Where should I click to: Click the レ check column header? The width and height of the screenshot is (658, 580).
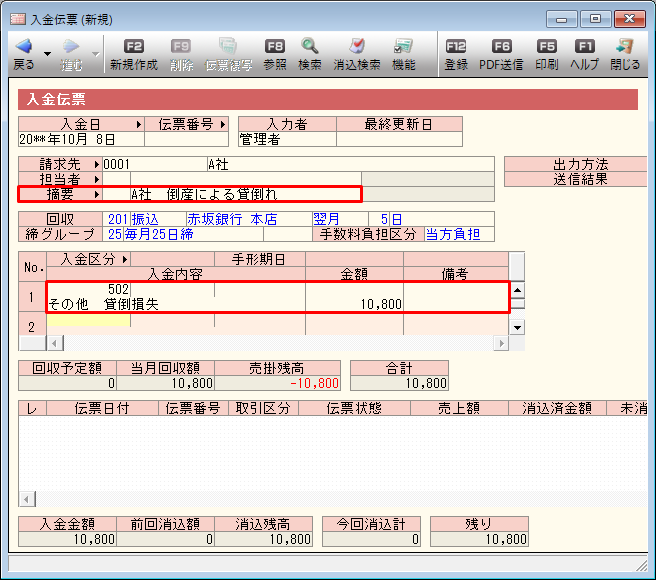pyautogui.click(x=32, y=408)
